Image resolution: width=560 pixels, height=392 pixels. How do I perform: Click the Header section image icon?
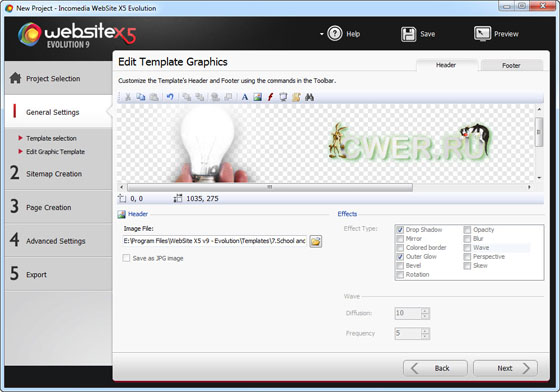click(x=121, y=214)
